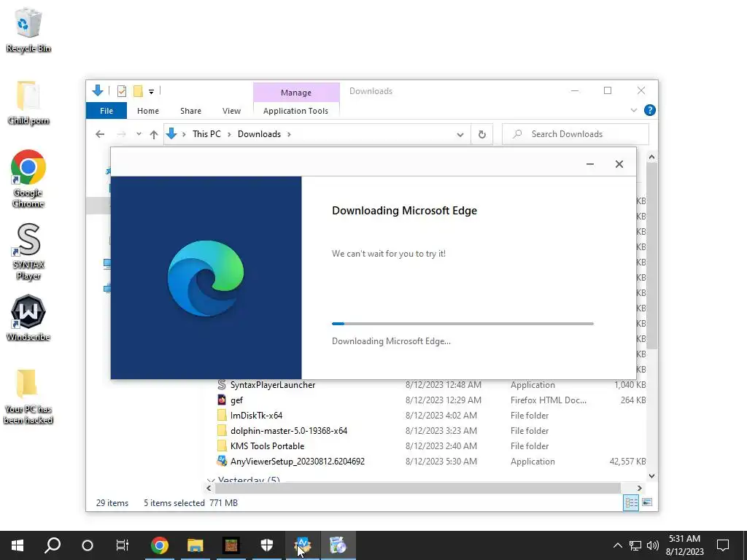The width and height of the screenshot is (747, 560).
Task: Open the Recycle Bin desktop icon
Action: point(28,30)
